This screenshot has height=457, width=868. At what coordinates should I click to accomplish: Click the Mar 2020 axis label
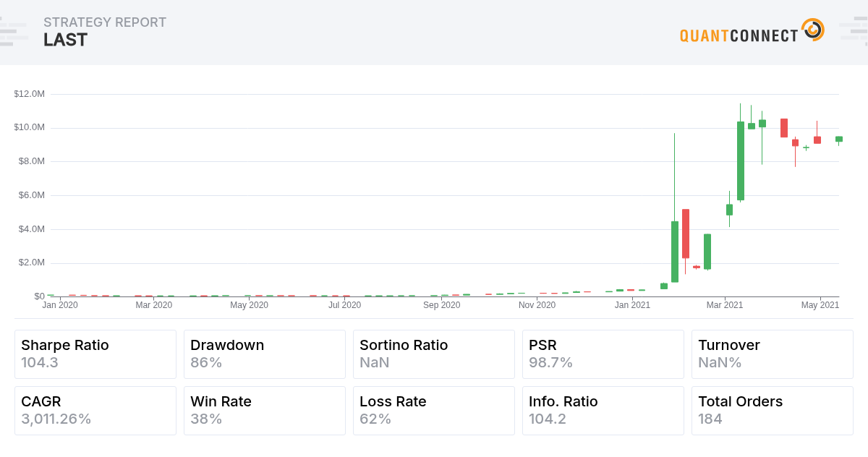click(154, 305)
